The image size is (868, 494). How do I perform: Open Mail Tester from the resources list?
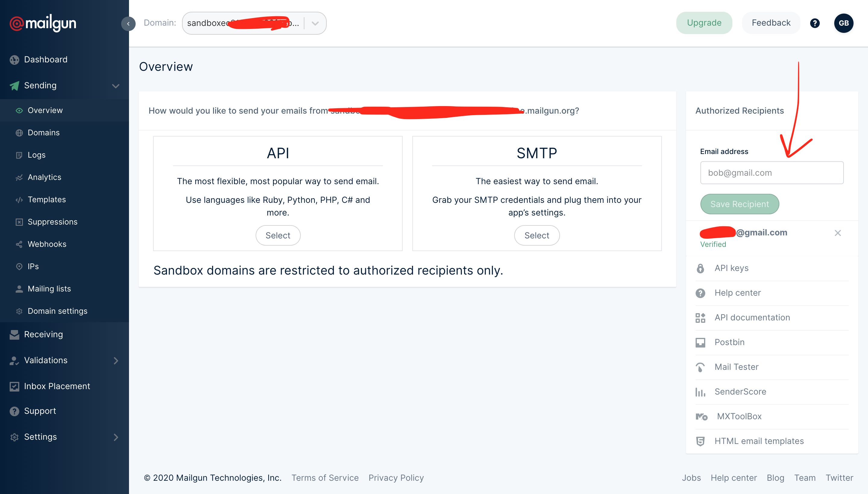736,367
